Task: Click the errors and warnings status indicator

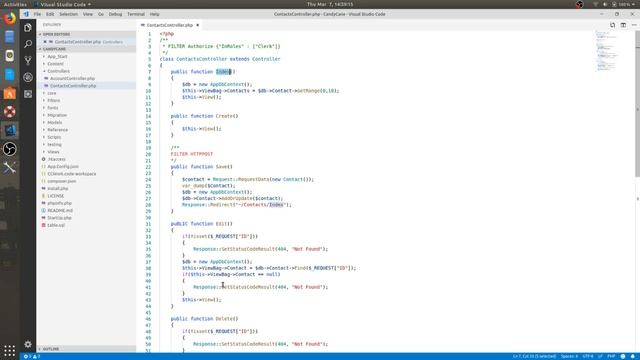Action: (x=32, y=356)
